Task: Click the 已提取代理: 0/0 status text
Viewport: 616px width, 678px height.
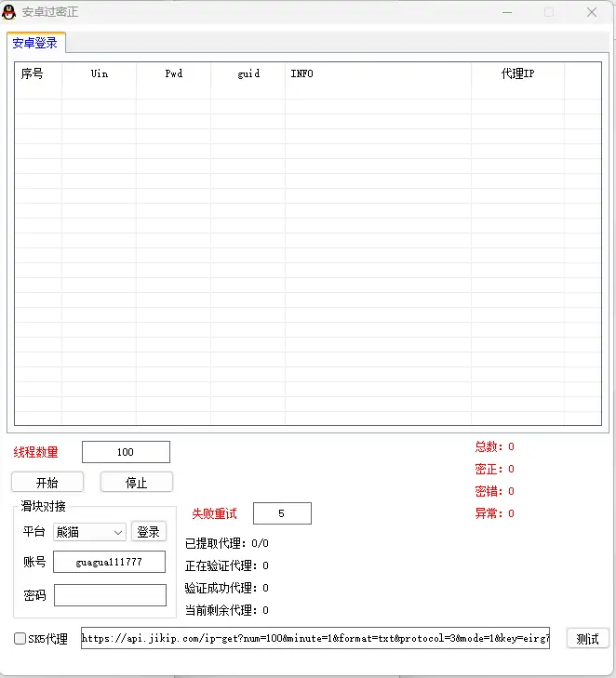Action: pos(227,543)
